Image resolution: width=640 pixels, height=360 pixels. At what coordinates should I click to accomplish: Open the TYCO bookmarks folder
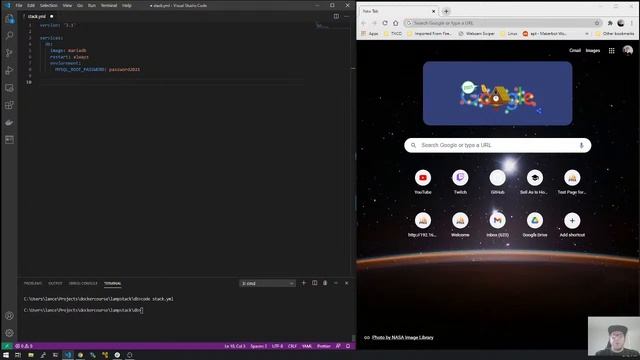pos(393,33)
